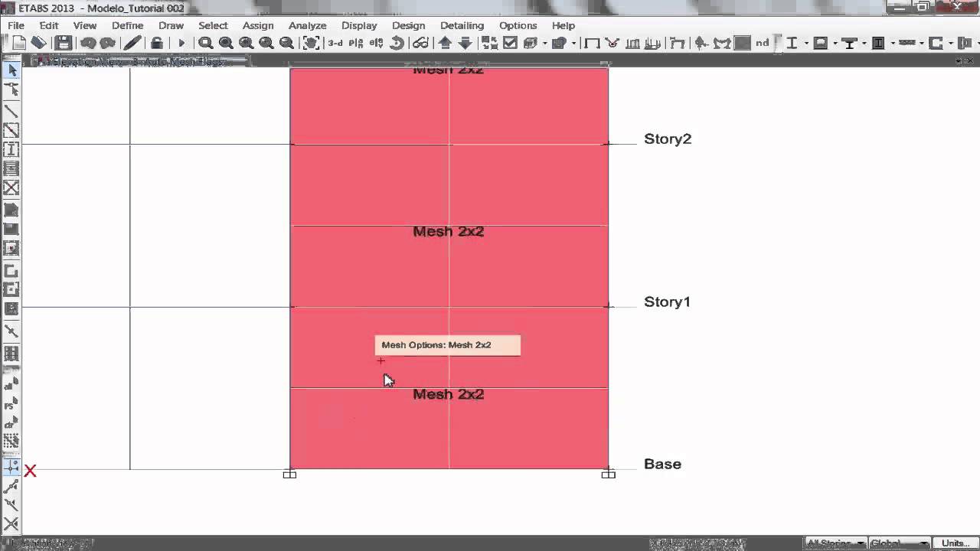Switch to 3-d view
This screenshot has width=980, height=551.
[x=335, y=43]
